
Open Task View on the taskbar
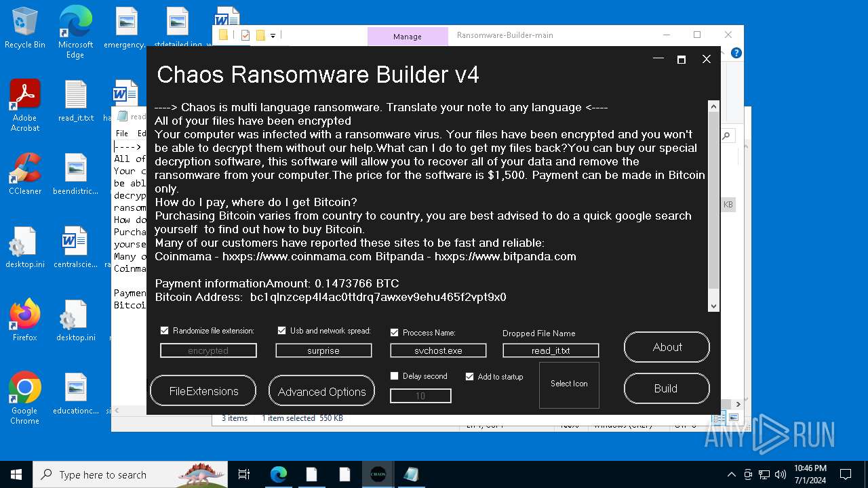(x=244, y=474)
